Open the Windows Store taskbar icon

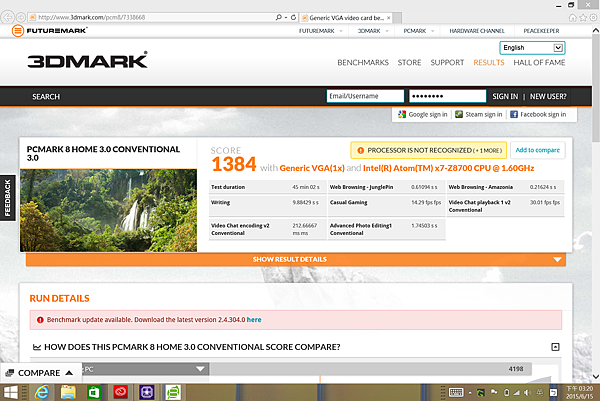click(x=94, y=392)
